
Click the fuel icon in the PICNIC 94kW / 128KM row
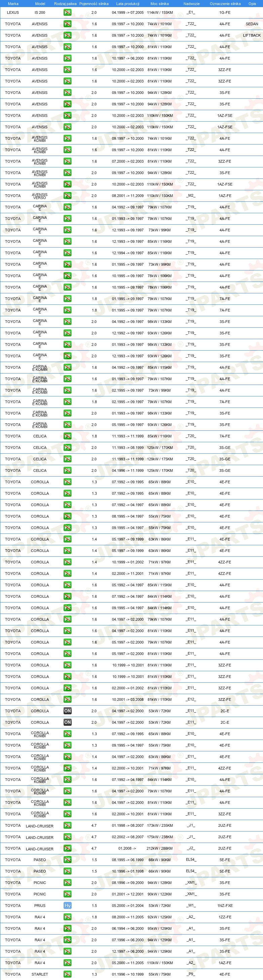(x=67, y=883)
